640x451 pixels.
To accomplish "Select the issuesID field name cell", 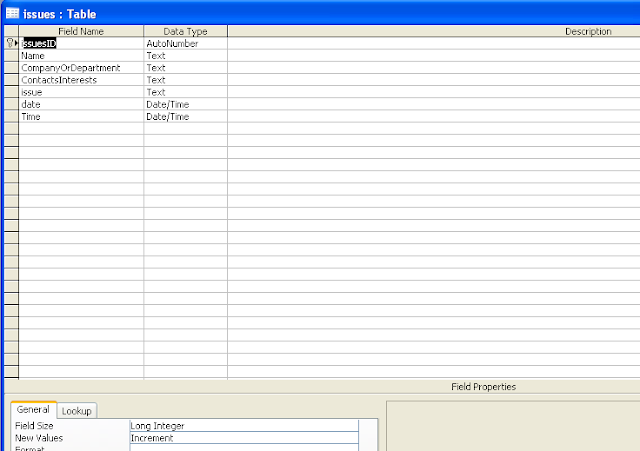I will [81, 43].
